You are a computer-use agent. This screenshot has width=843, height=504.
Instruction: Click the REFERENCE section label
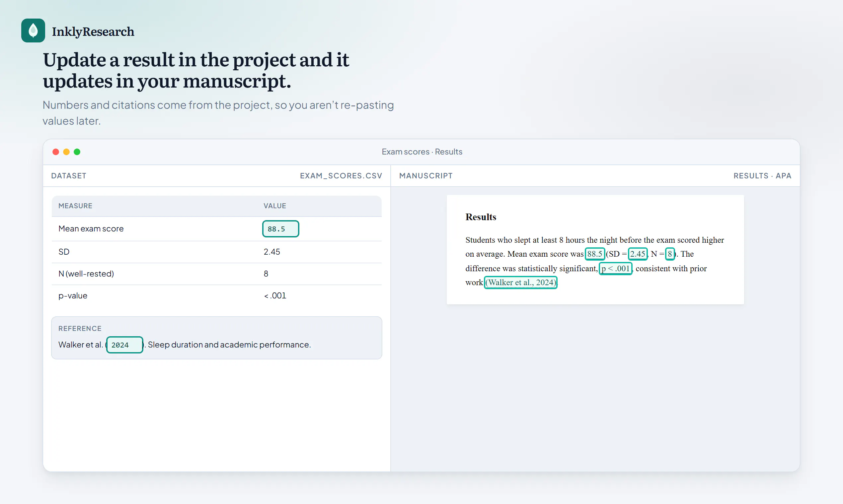(80, 328)
